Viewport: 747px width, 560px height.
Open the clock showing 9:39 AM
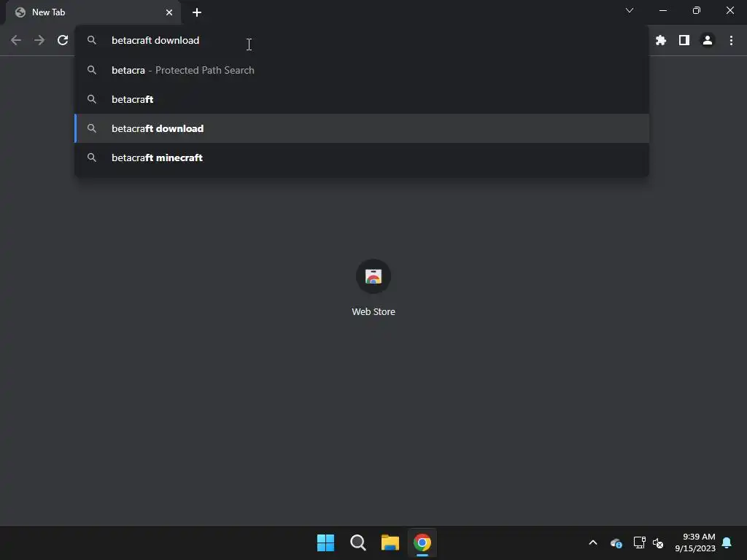click(695, 542)
